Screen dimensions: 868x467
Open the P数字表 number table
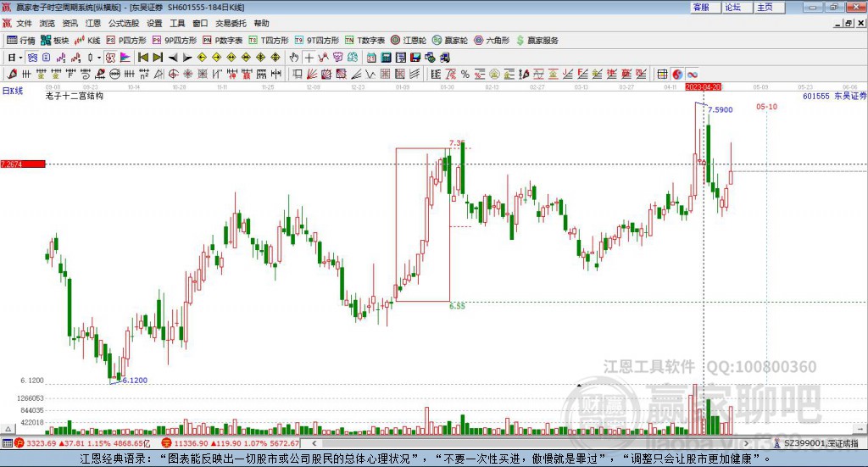(x=223, y=41)
